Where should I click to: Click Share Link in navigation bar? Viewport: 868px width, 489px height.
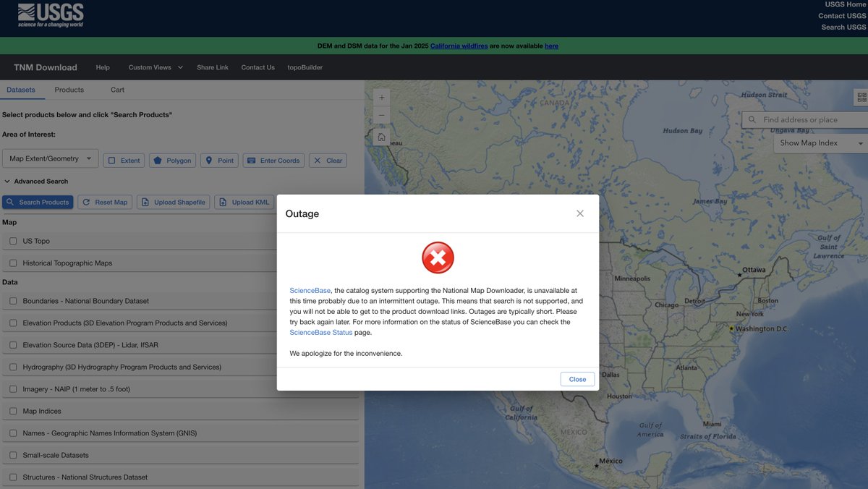[x=213, y=67]
